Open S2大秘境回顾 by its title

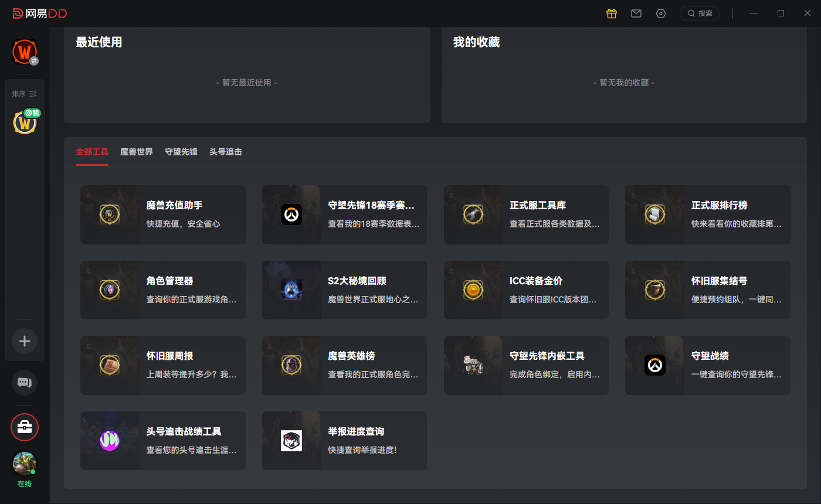coord(357,281)
